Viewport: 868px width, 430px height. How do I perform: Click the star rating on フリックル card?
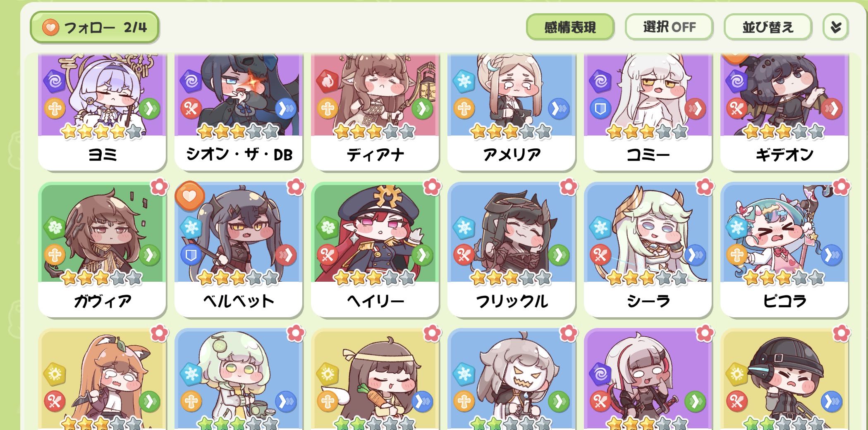[x=511, y=278]
